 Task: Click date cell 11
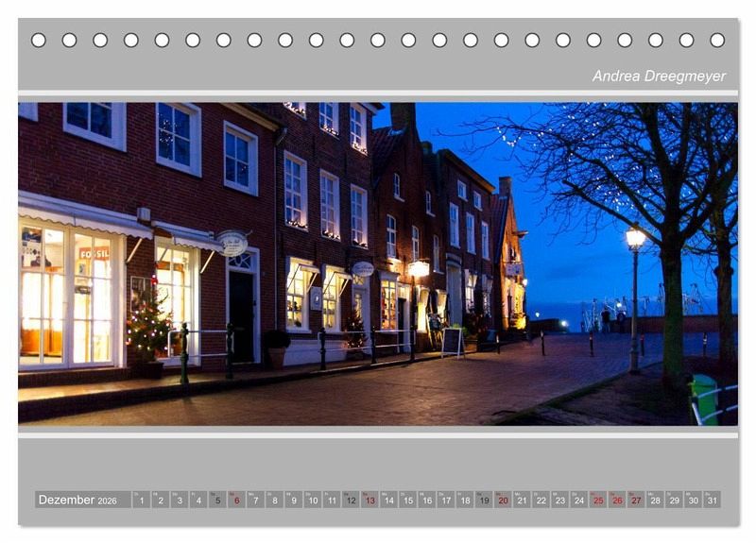point(332,500)
